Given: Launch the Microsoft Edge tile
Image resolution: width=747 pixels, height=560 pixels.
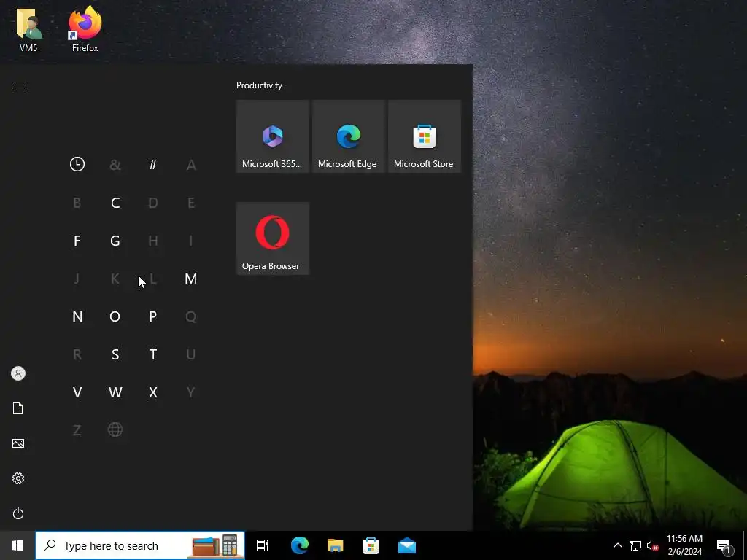Looking at the screenshot, I should point(348,136).
